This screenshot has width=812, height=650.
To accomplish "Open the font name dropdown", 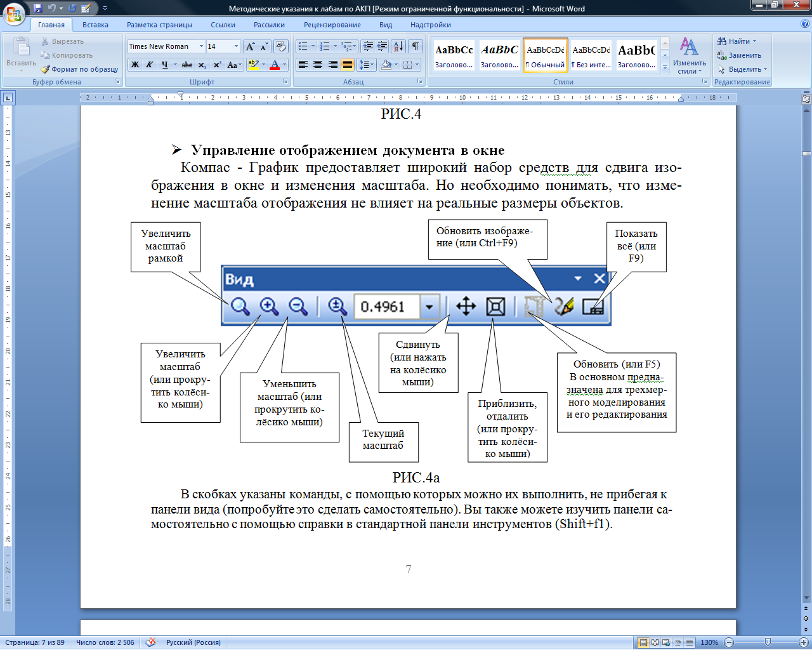I will click(x=201, y=46).
